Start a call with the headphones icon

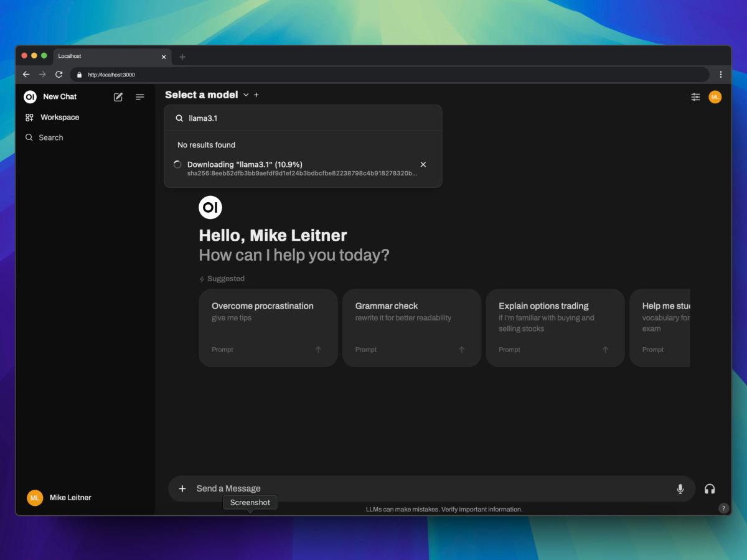tap(710, 489)
